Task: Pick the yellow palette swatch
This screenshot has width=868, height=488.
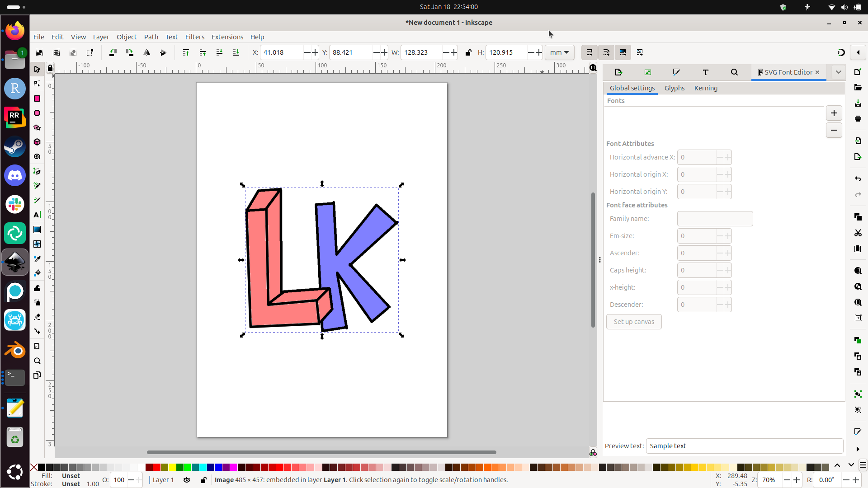Action: (x=172, y=467)
